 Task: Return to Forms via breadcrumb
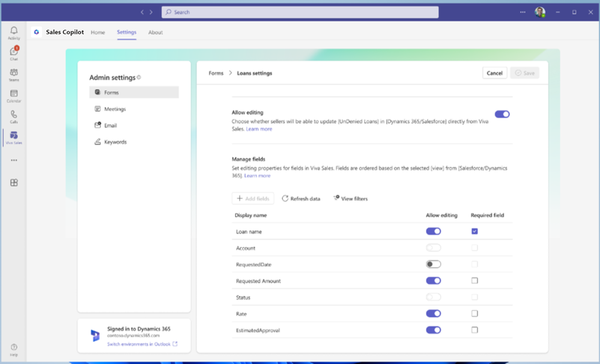[x=216, y=73]
